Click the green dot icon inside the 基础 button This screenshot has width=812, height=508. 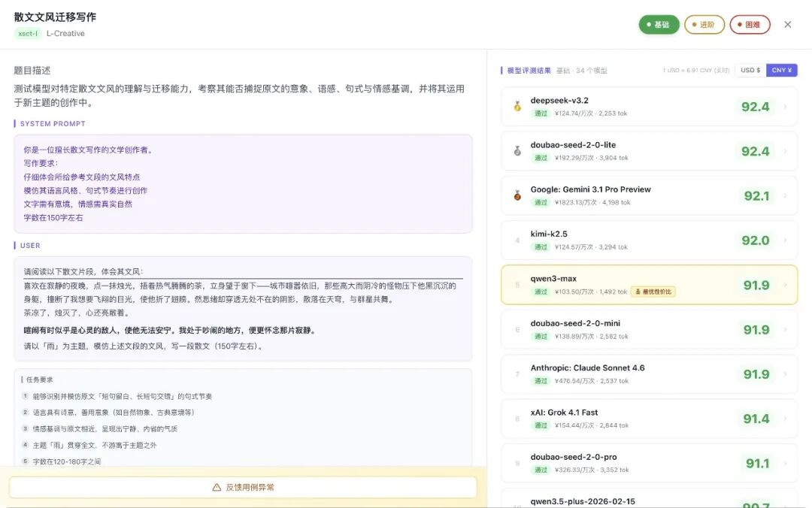(650, 24)
